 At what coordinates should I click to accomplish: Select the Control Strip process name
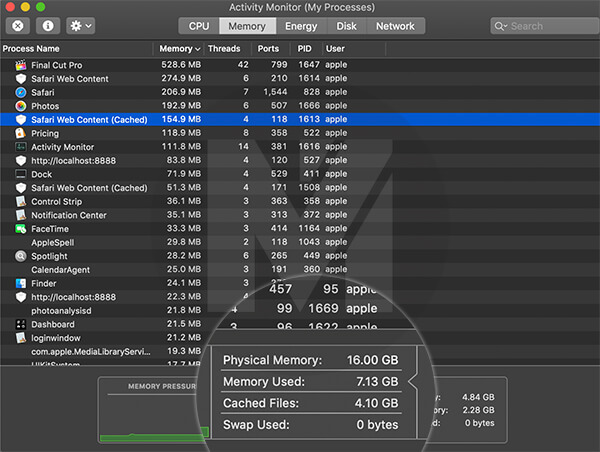point(57,201)
